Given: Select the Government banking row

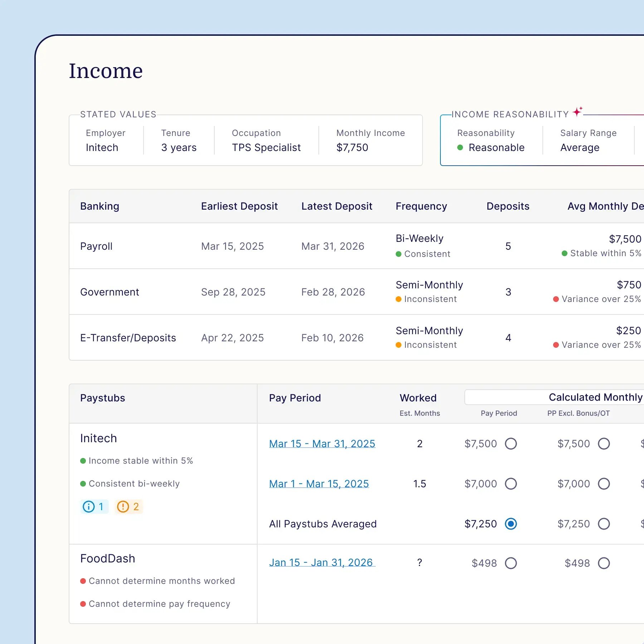Looking at the screenshot, I should [109, 292].
